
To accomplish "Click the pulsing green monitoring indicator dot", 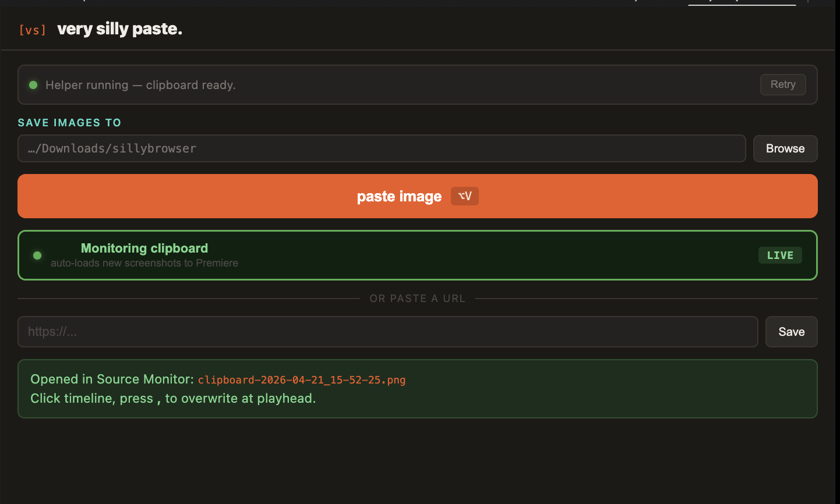I will [37, 255].
